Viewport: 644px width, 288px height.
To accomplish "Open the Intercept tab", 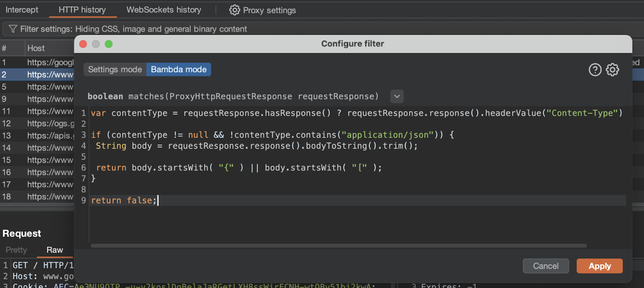I will (22, 10).
